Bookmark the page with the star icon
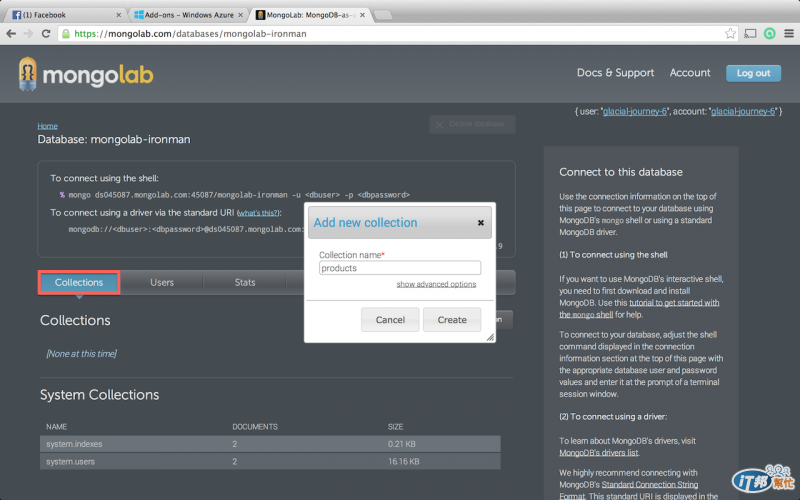 pyautogui.click(x=730, y=34)
